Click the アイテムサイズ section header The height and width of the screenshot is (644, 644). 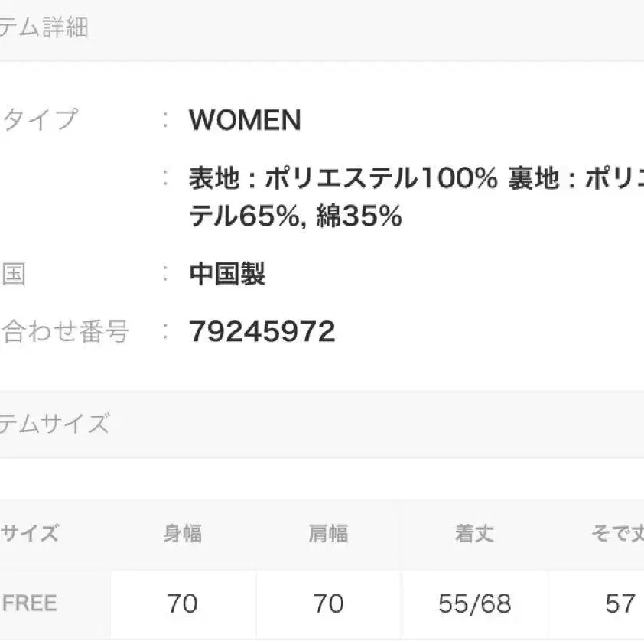point(55,424)
